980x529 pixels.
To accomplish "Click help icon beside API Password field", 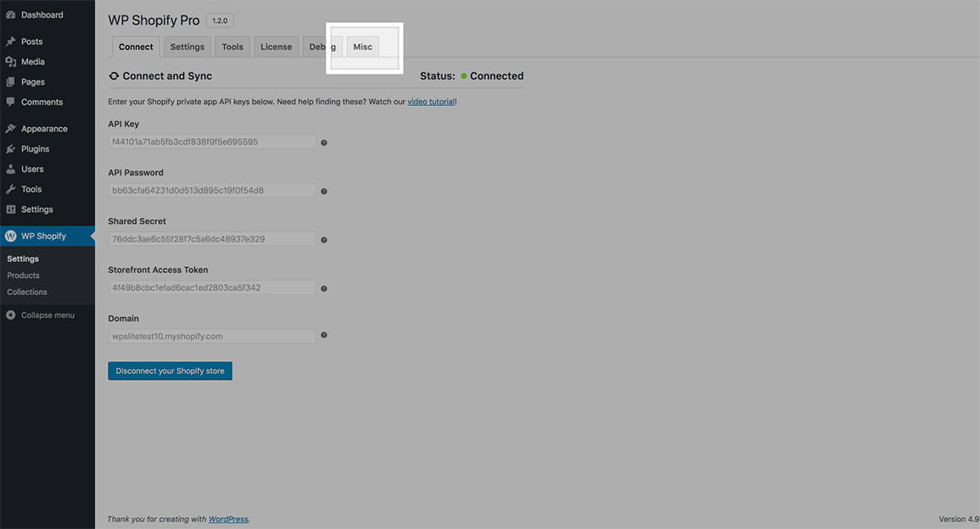I will [x=324, y=191].
